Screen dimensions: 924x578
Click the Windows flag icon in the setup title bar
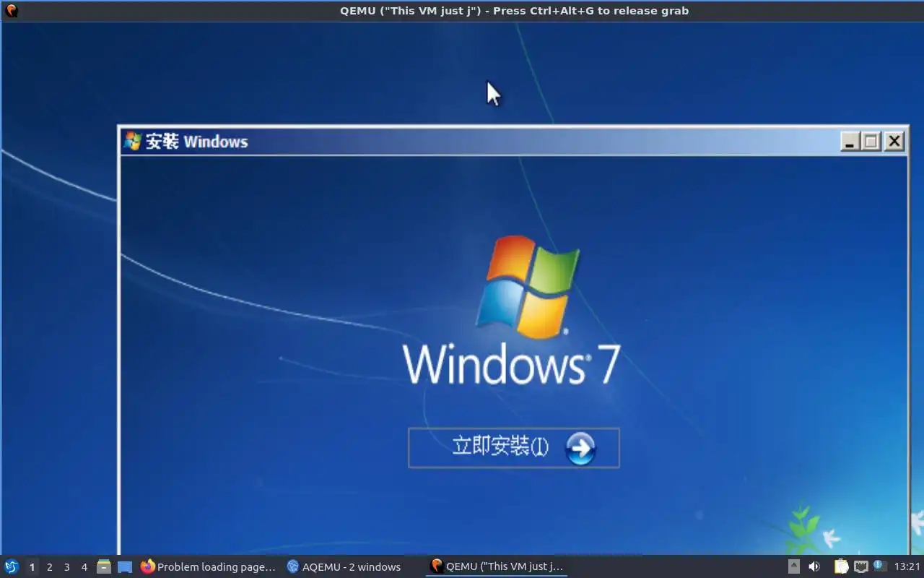pos(132,141)
